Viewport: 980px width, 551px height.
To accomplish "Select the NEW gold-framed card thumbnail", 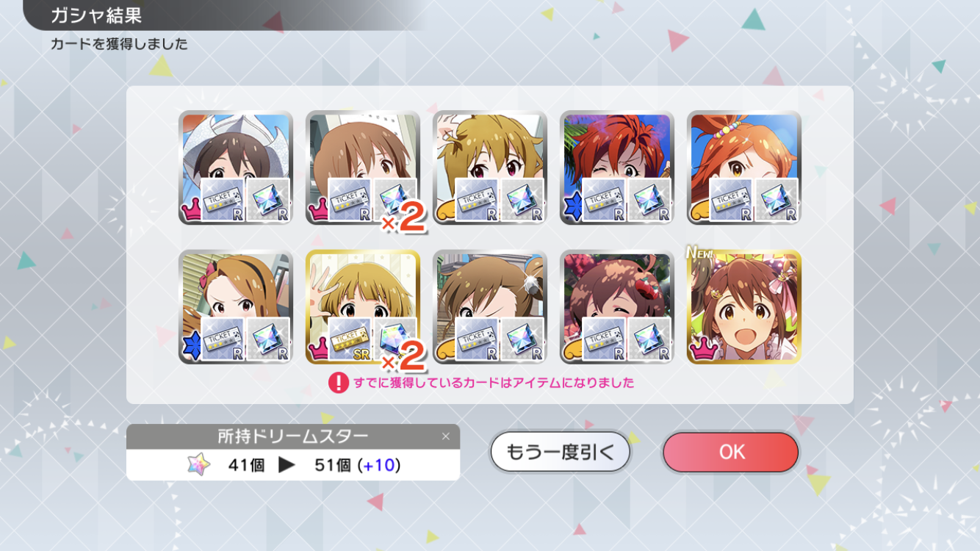I will pos(743,306).
